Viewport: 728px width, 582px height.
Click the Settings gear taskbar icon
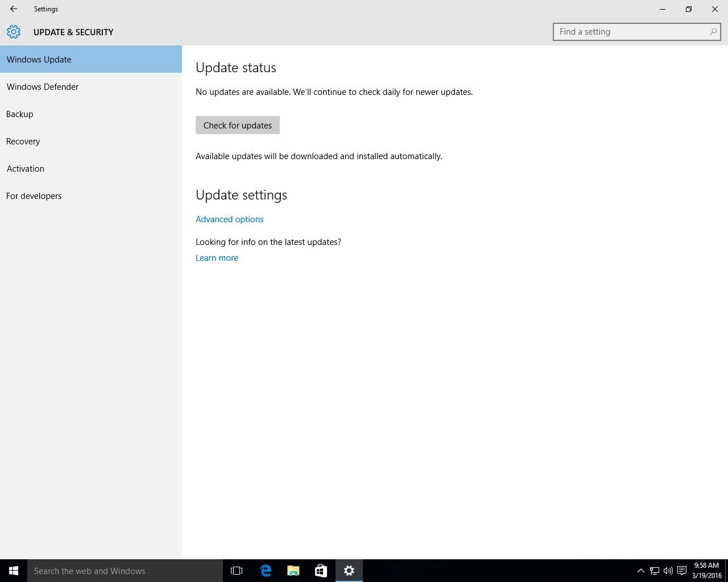pos(349,571)
